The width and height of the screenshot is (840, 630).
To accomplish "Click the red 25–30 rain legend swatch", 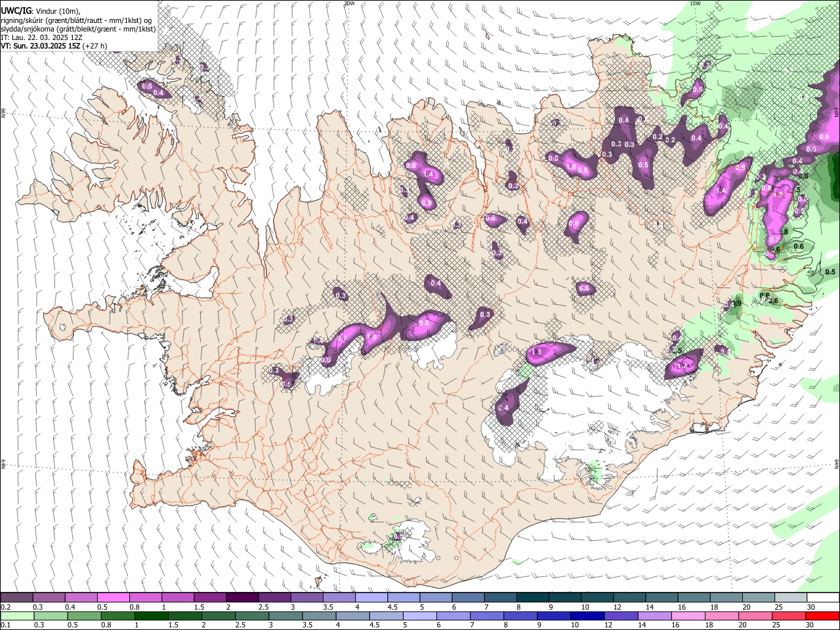I will [788, 616].
